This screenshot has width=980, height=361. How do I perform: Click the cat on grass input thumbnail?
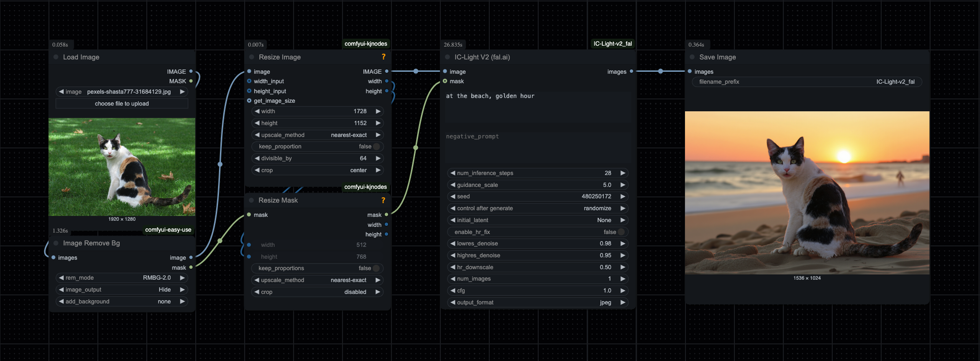pyautogui.click(x=122, y=167)
